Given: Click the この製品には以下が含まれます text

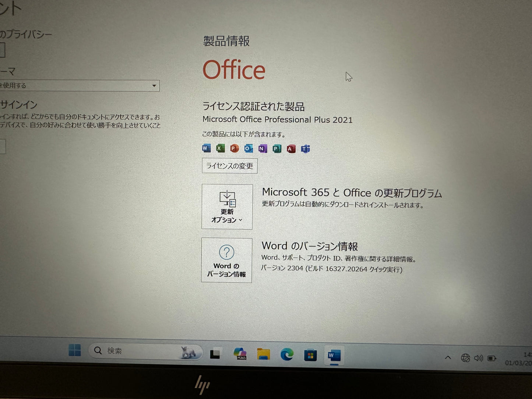Looking at the screenshot, I should coord(244,134).
